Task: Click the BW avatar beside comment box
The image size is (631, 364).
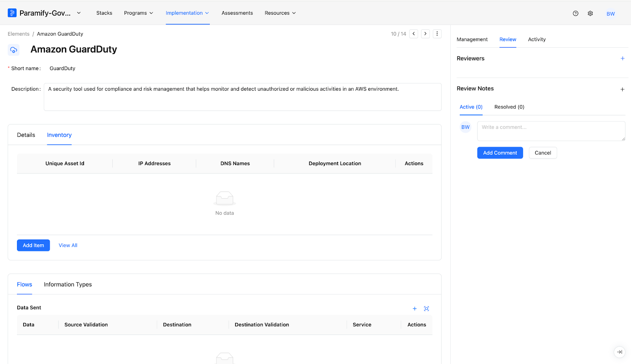Action: click(465, 127)
